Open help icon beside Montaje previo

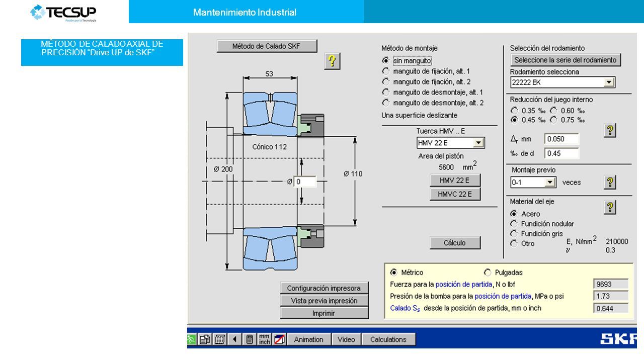pyautogui.click(x=610, y=182)
